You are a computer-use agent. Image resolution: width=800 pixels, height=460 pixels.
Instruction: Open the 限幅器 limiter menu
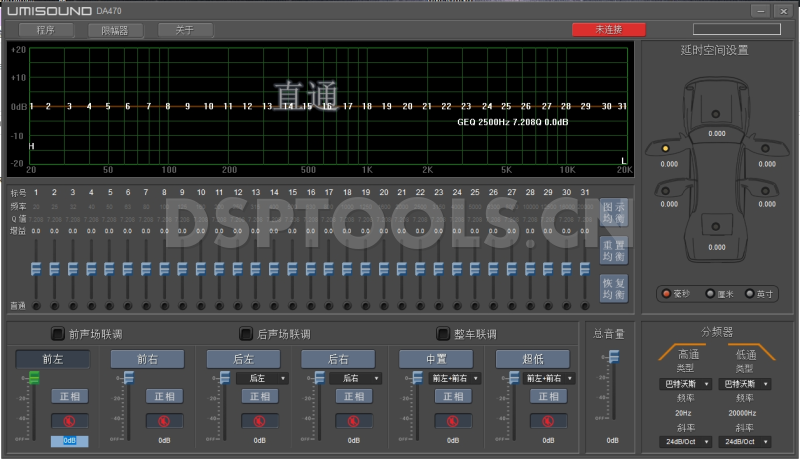pos(115,30)
